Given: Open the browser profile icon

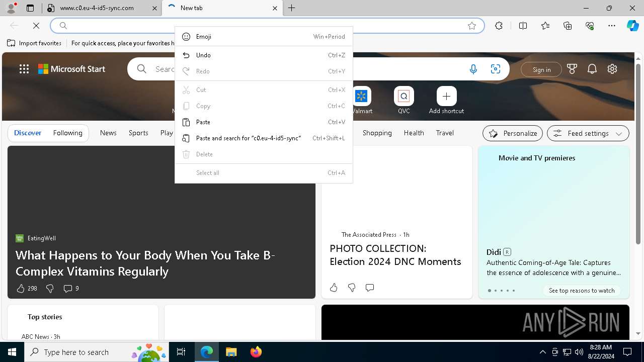Looking at the screenshot, I should pyautogui.click(x=11, y=8).
